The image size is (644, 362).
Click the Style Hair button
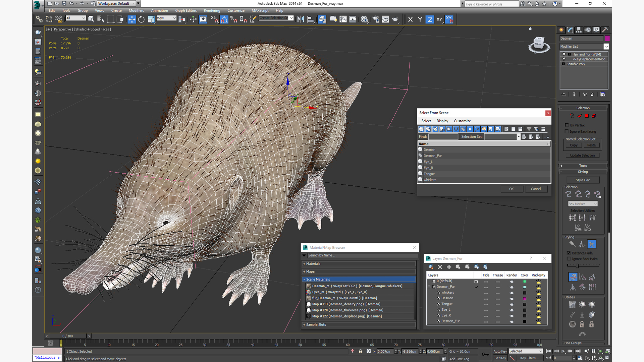(583, 180)
